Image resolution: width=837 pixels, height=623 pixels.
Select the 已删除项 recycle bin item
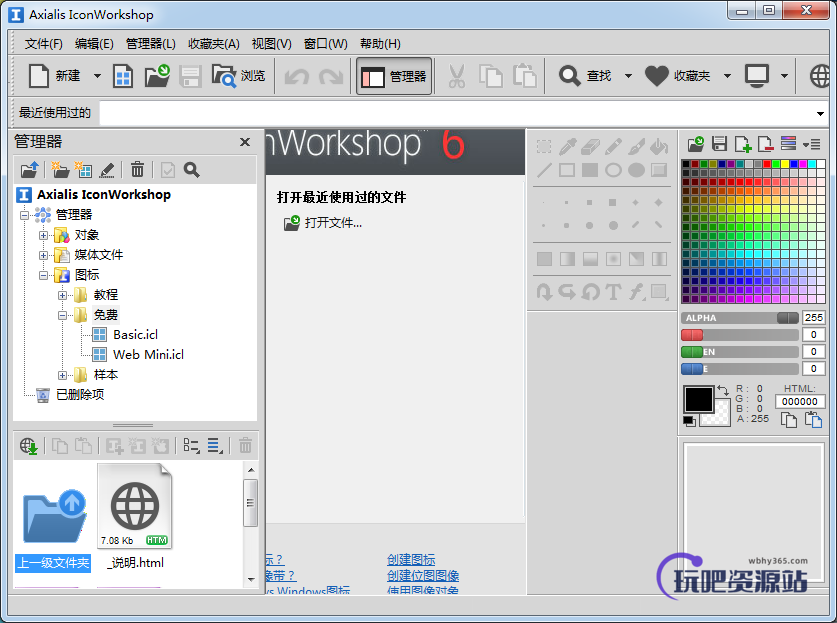point(80,395)
